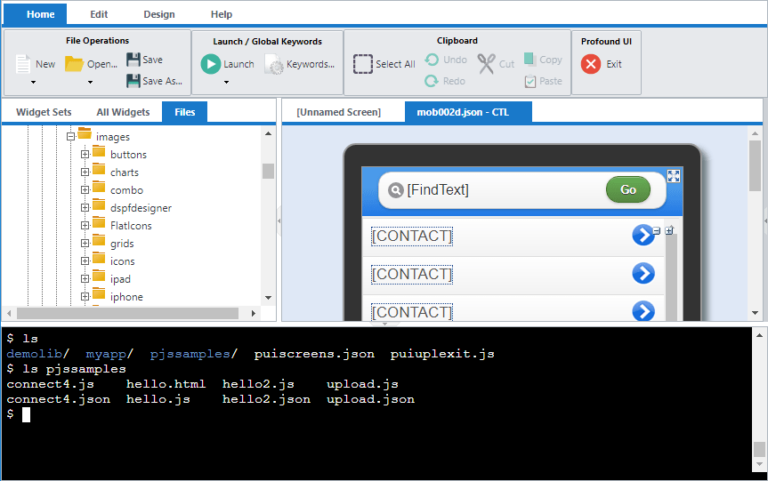Expand the charts folder in the tree

coord(85,173)
